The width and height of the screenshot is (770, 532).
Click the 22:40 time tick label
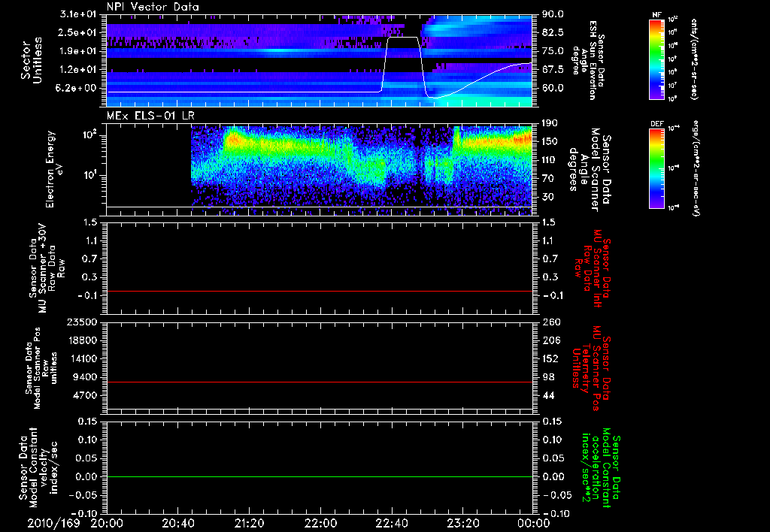click(392, 523)
